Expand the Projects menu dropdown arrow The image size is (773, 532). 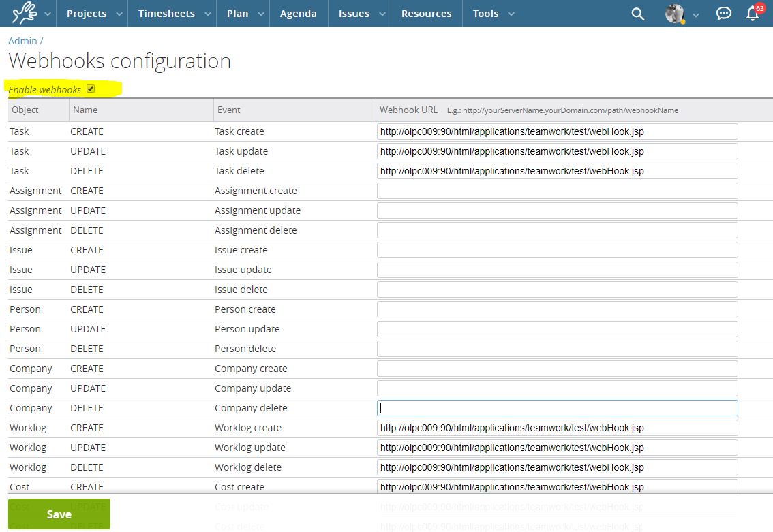(119, 14)
